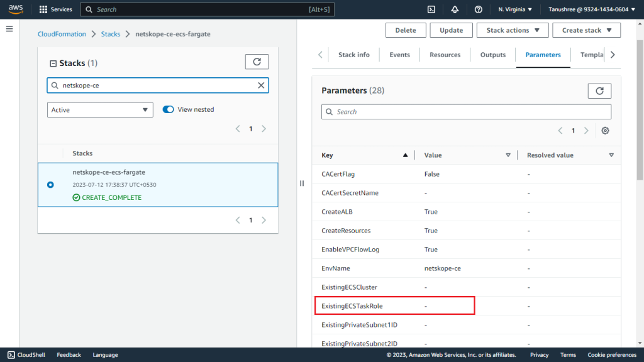Open the Privacy link
The height and width of the screenshot is (362, 644).
pos(539,355)
